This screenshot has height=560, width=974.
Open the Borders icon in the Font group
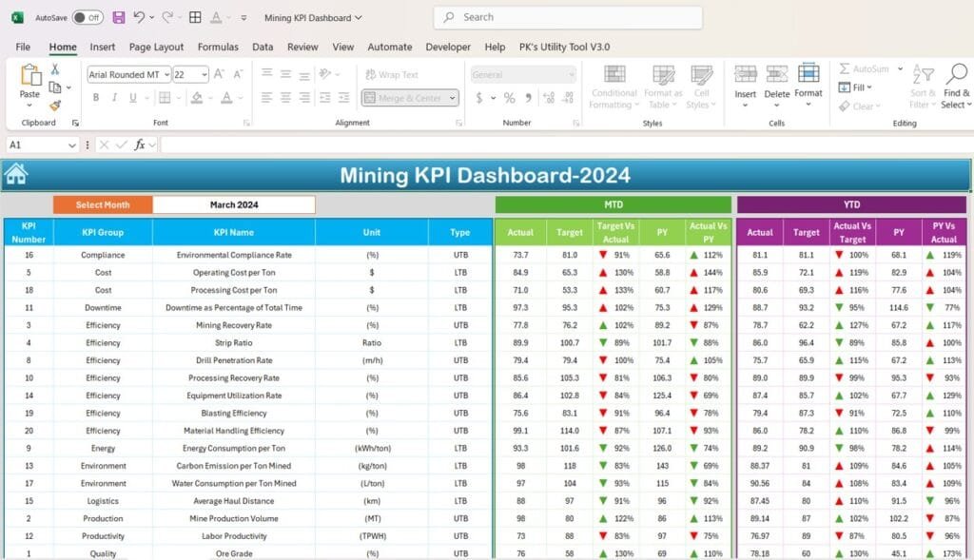tap(164, 97)
